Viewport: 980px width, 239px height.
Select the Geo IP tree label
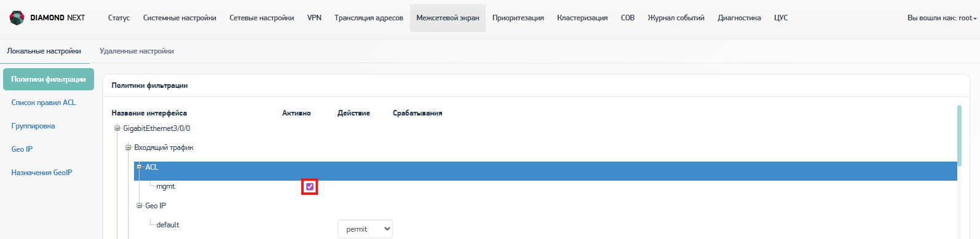pos(156,206)
